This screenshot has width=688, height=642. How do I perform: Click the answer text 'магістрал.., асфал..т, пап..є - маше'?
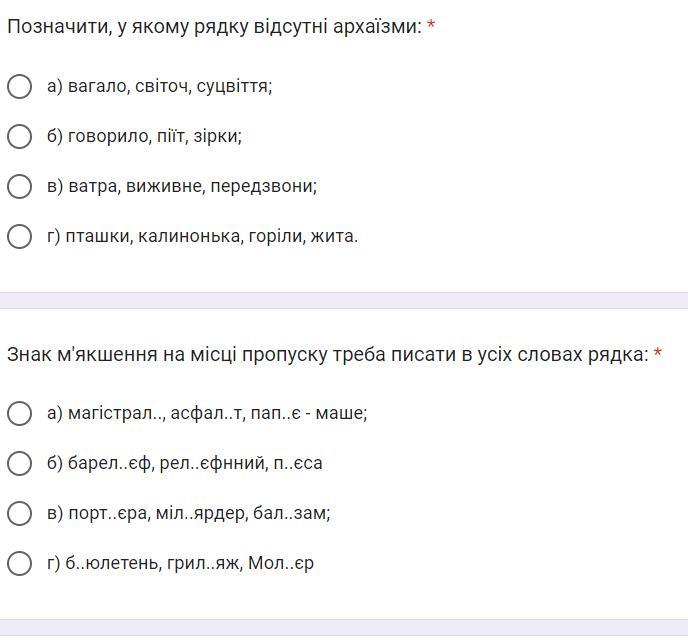point(218,413)
